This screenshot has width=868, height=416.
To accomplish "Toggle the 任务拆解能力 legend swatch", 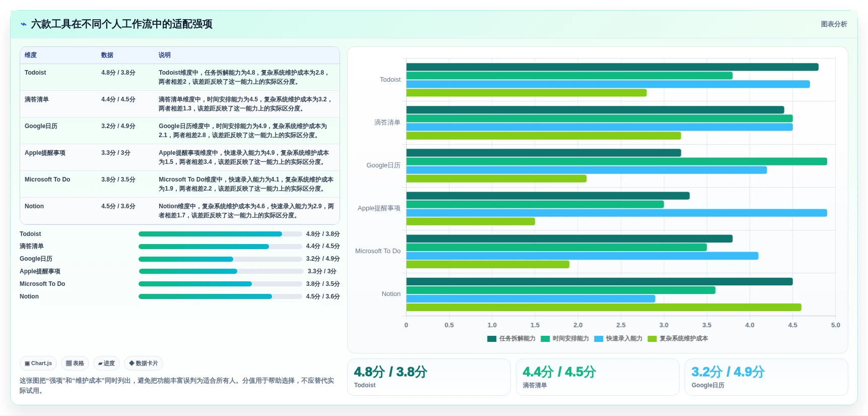I will 492,339.
